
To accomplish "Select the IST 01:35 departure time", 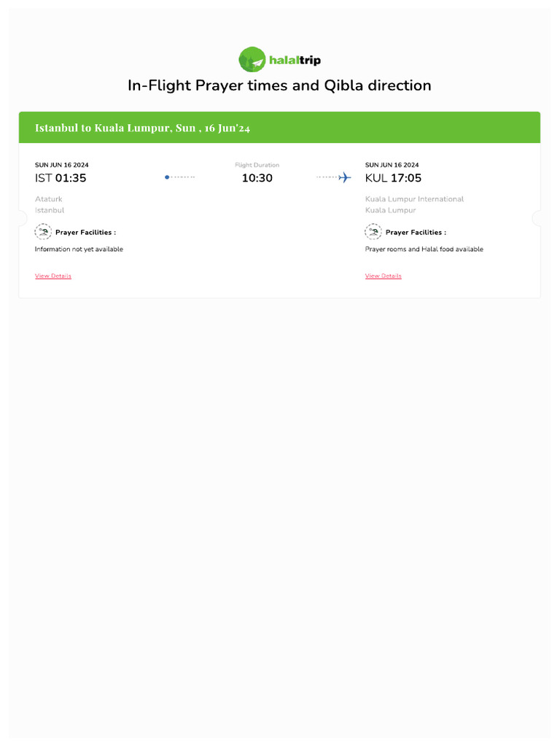I will (x=61, y=178).
